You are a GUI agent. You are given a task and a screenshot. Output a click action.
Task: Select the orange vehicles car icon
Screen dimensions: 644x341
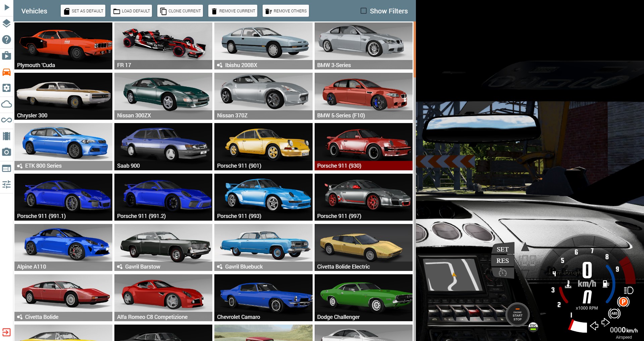point(7,72)
